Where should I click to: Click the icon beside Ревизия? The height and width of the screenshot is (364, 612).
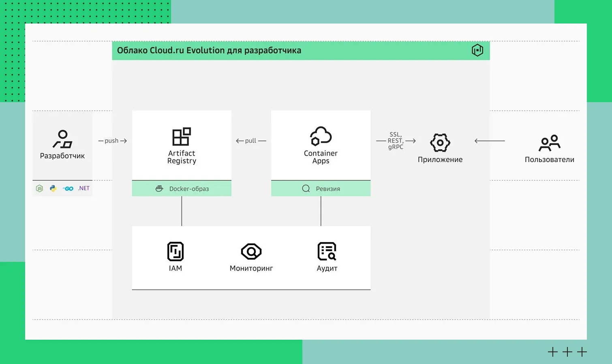[306, 188]
